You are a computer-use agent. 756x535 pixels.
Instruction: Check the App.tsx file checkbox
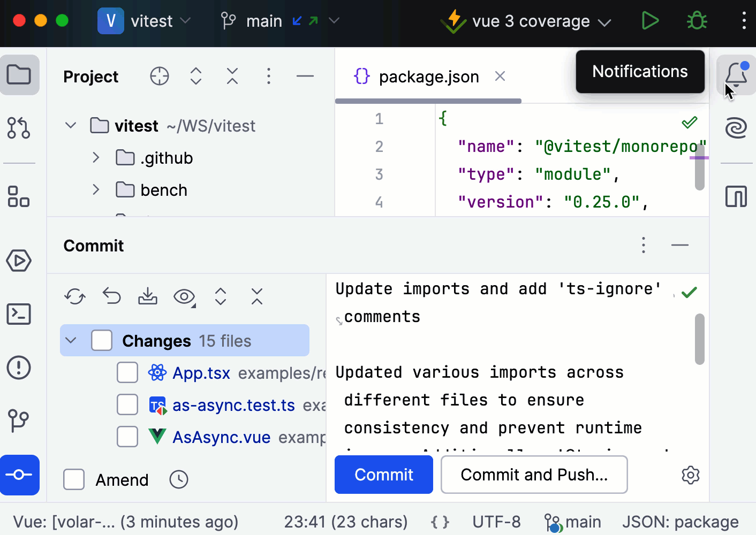click(127, 373)
